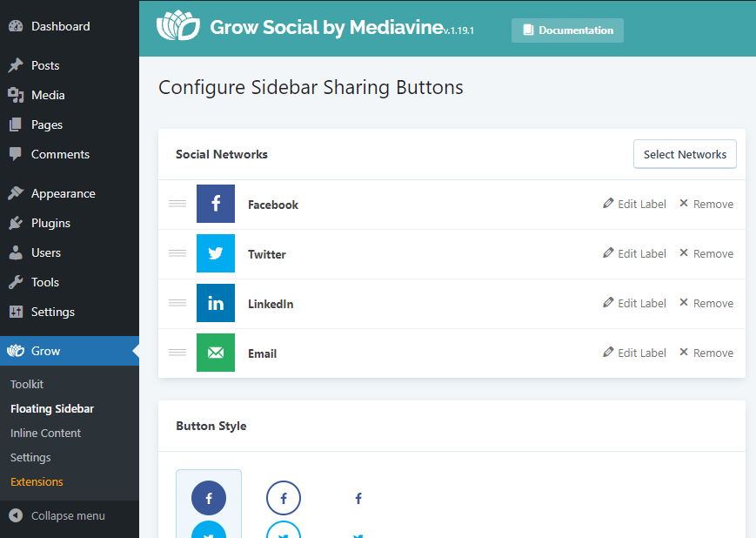The image size is (756, 538).
Task: Click the Facebook network icon tile
Action: tap(216, 204)
